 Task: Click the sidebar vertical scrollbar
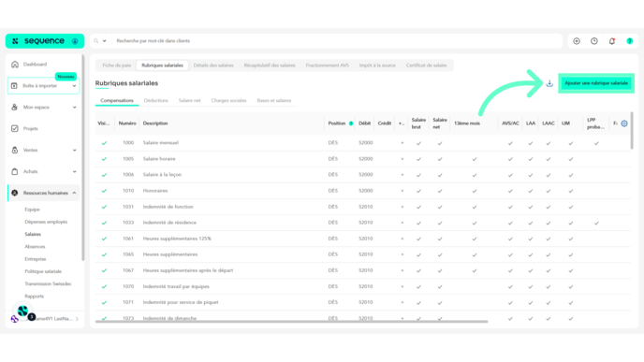[83, 158]
